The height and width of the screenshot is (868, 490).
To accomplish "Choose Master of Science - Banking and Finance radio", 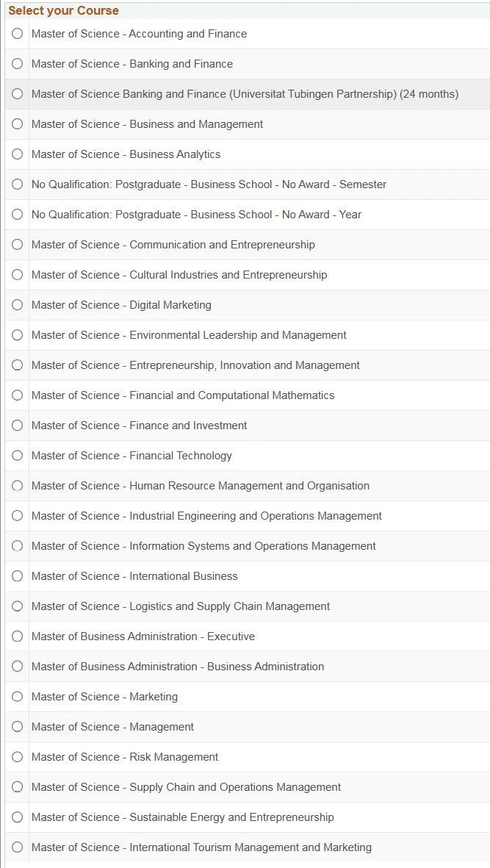I will point(17,64).
